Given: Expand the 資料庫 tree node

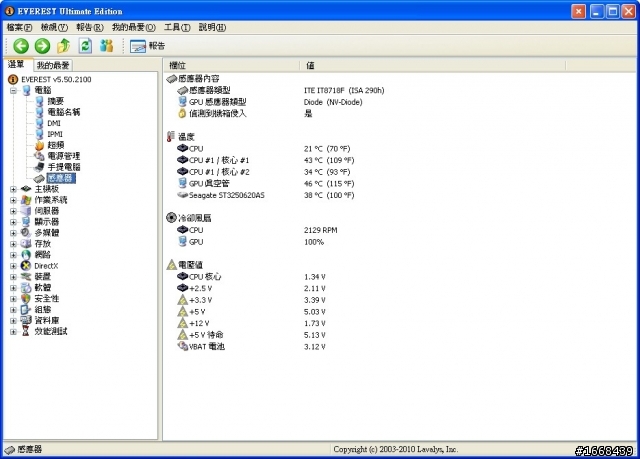Looking at the screenshot, I should pyautogui.click(x=13, y=321).
